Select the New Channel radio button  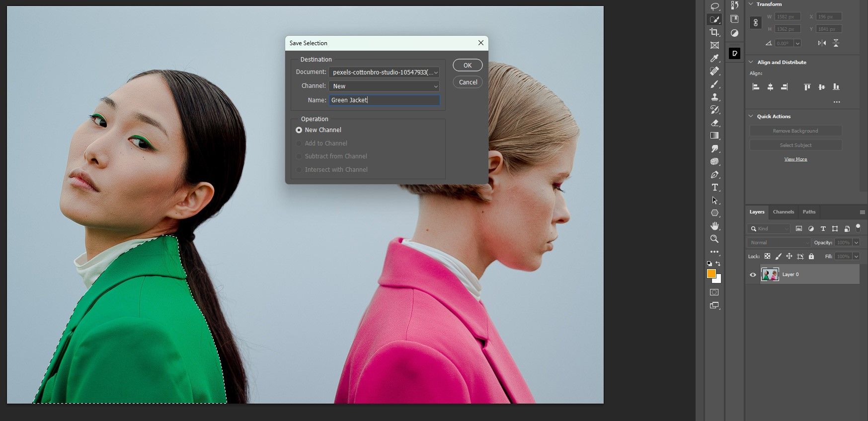(x=299, y=130)
